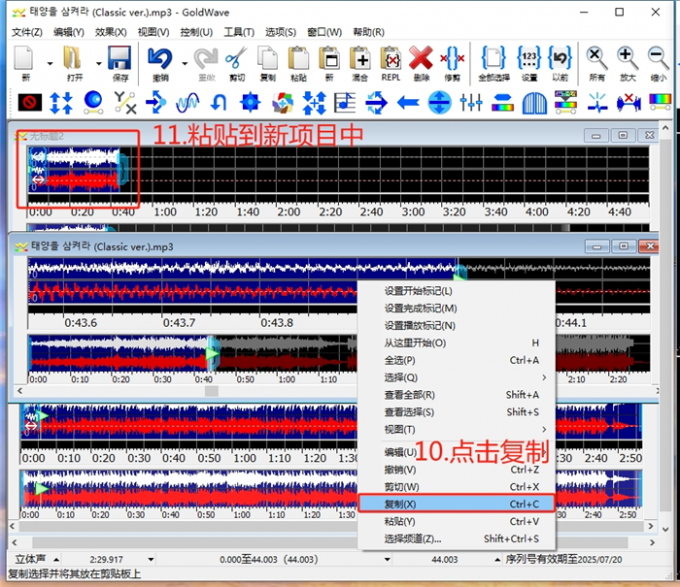The width and height of the screenshot is (680, 587).
Task: Click the Redo toolbar icon
Action: tap(206, 63)
